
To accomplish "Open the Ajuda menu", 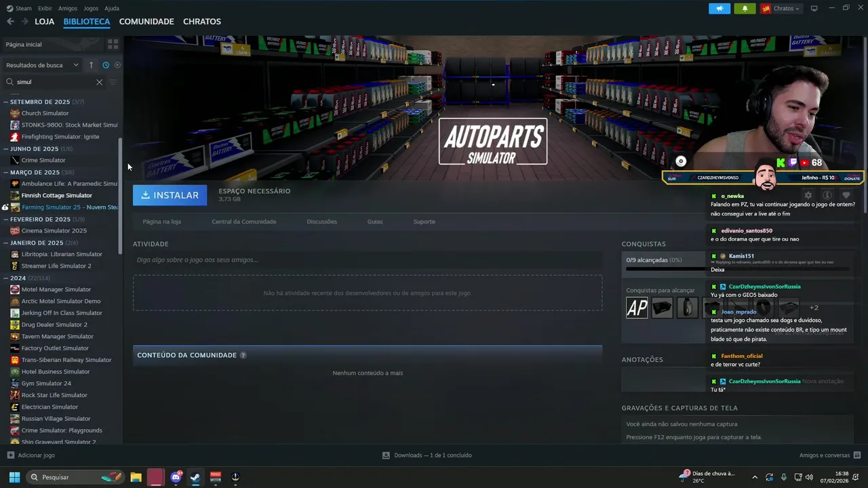I will 112,8.
